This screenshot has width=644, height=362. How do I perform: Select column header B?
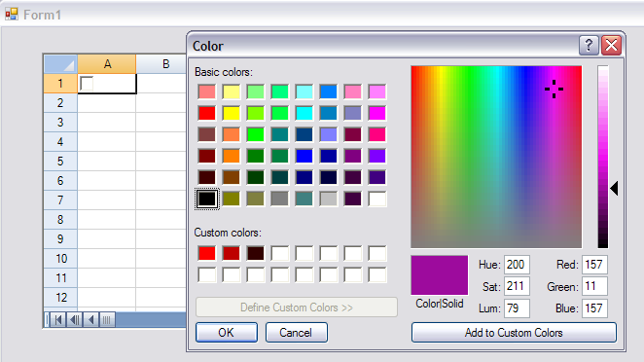point(165,64)
